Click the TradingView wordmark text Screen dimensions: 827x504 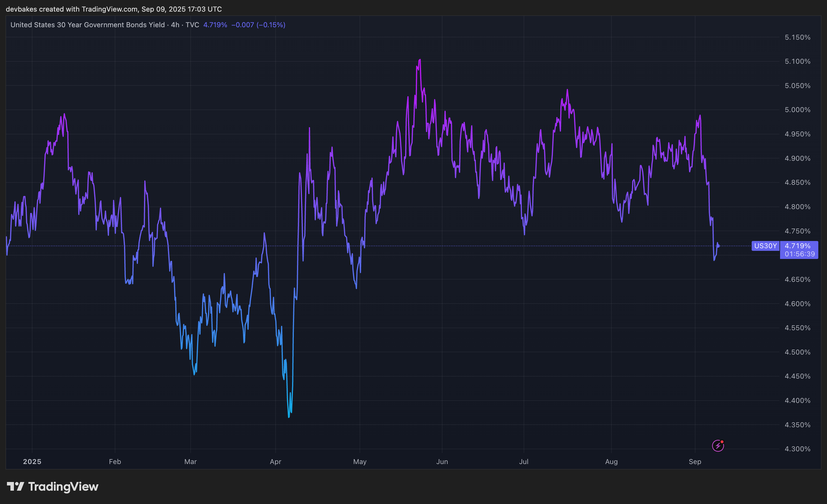click(x=63, y=487)
